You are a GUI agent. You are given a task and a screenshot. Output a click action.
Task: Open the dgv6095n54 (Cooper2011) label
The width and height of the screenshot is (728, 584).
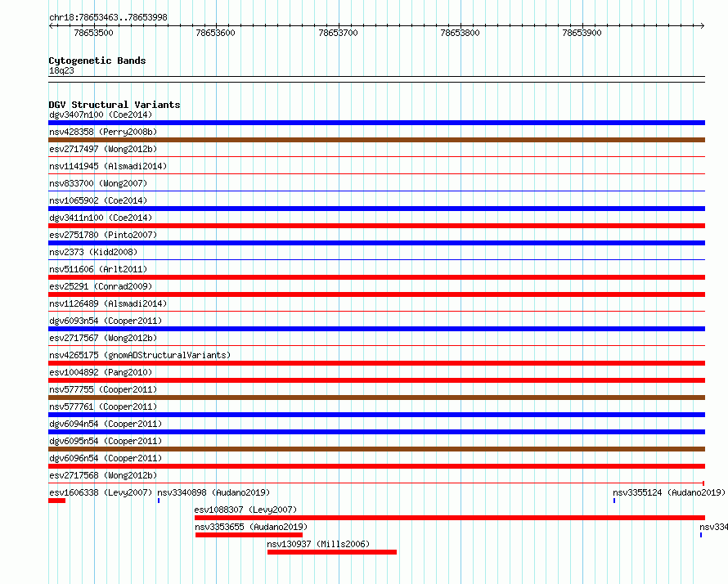pos(106,441)
